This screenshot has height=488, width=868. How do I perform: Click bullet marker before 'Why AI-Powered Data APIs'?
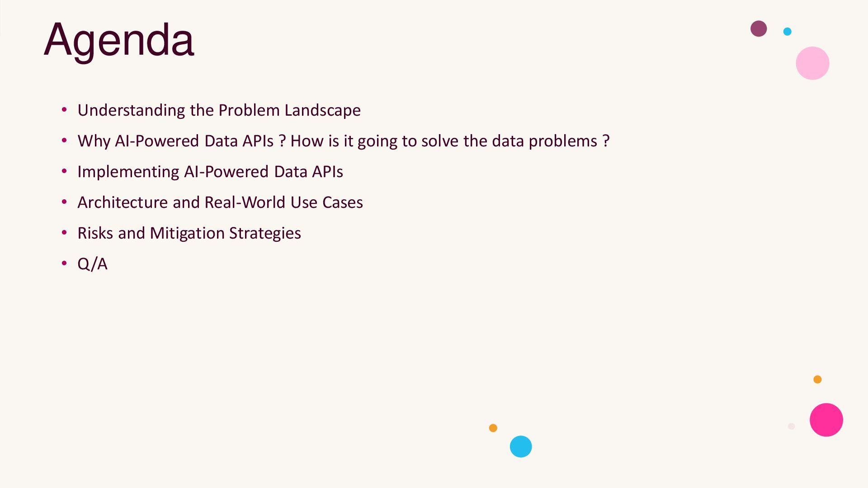click(x=64, y=141)
